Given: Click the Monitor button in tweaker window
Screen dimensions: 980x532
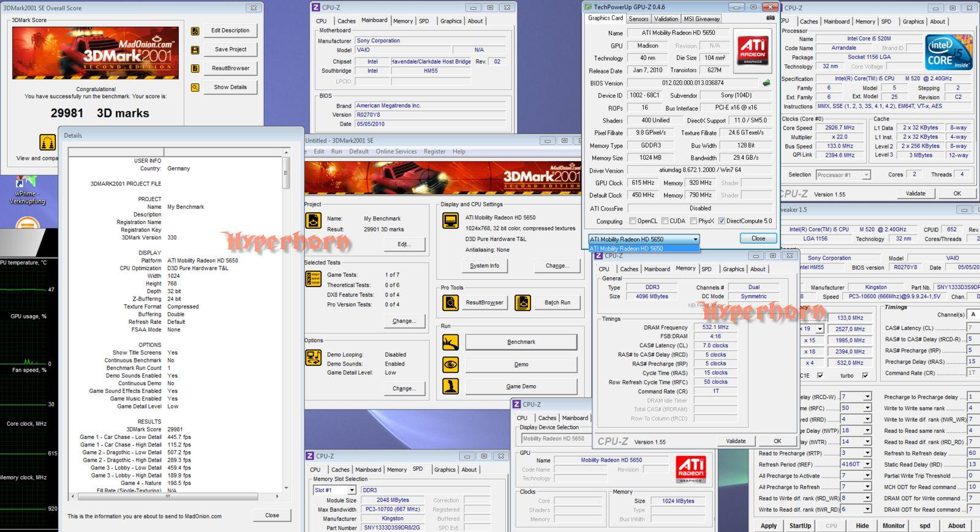Looking at the screenshot, I should [x=894, y=526].
